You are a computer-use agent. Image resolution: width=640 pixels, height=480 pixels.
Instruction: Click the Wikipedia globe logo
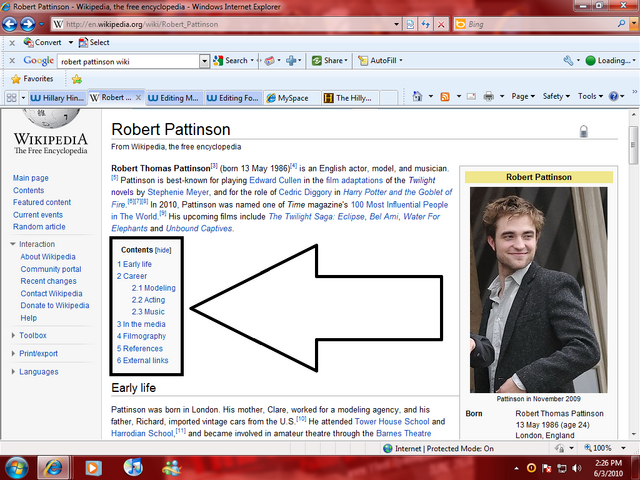[51, 118]
